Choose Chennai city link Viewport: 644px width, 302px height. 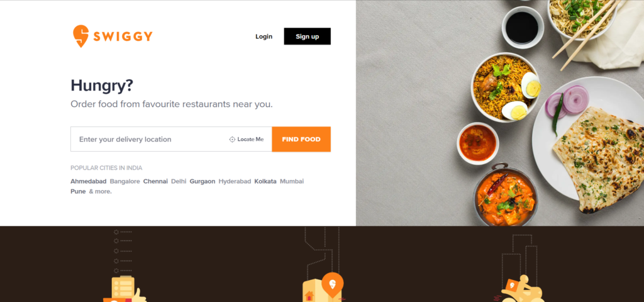(x=155, y=181)
